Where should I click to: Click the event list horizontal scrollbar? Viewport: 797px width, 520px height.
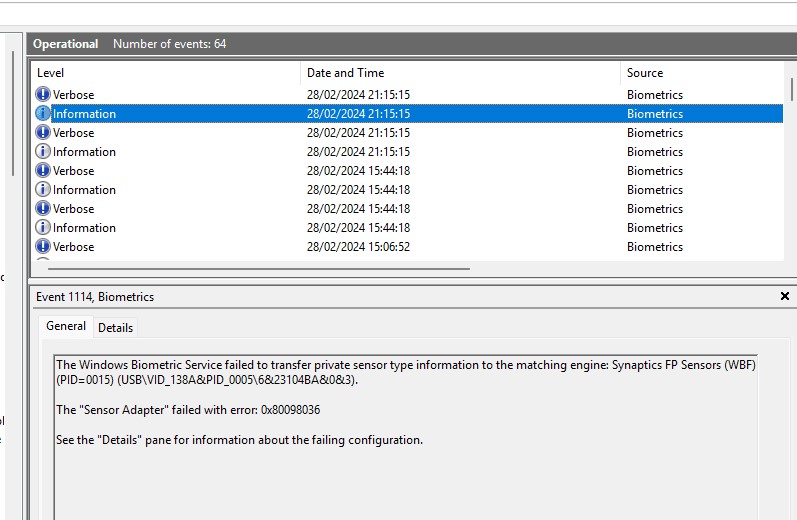259,268
